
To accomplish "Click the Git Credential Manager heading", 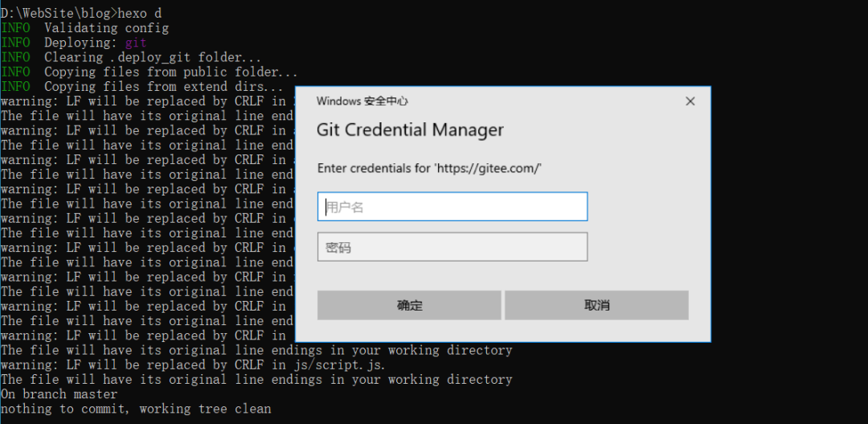I will click(x=410, y=130).
